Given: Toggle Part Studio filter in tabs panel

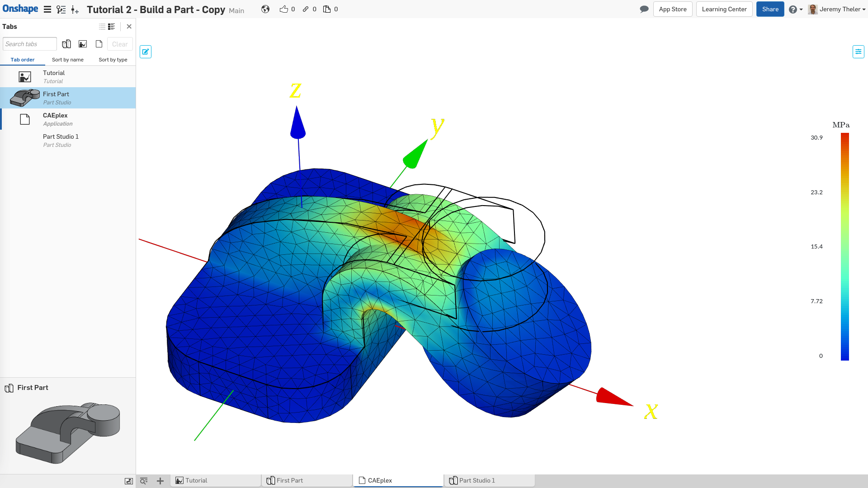Looking at the screenshot, I should coord(66,44).
